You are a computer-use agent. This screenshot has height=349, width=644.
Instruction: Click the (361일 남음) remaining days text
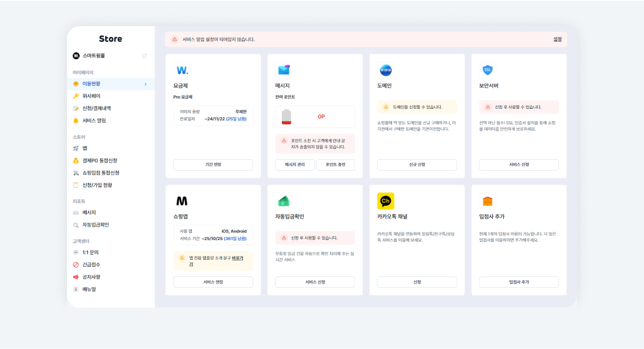coord(235,239)
